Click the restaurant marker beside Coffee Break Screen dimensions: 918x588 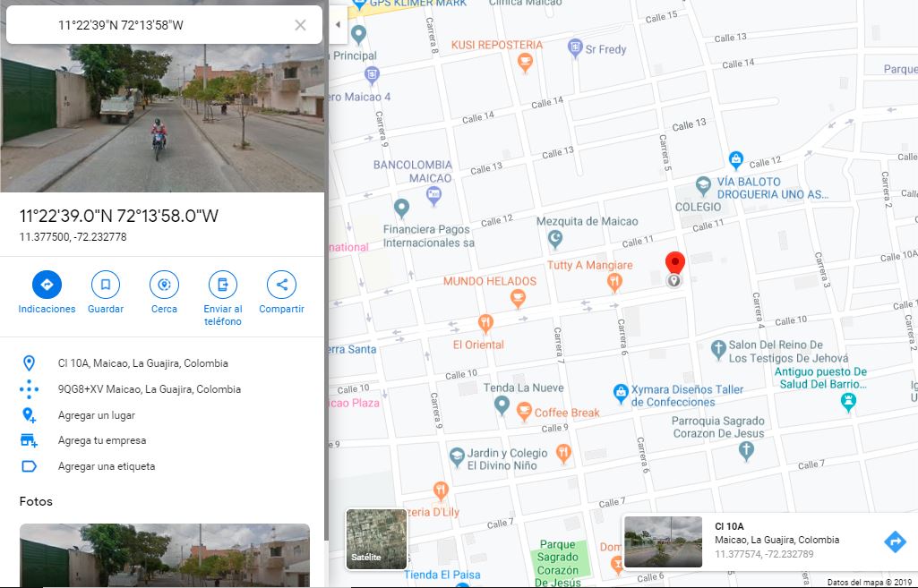563,453
